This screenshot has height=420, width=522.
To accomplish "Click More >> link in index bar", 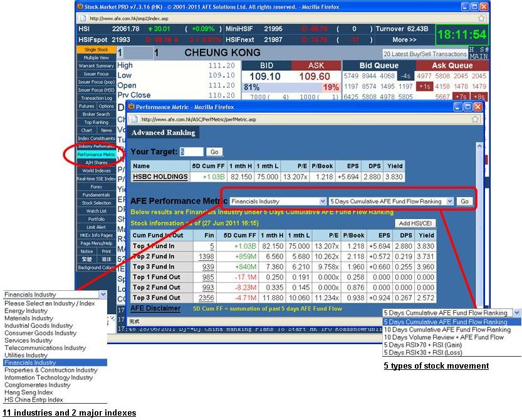I will pyautogui.click(x=404, y=39).
